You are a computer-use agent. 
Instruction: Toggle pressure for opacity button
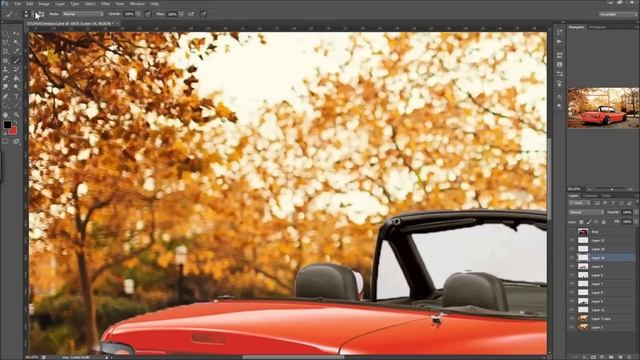[148, 14]
